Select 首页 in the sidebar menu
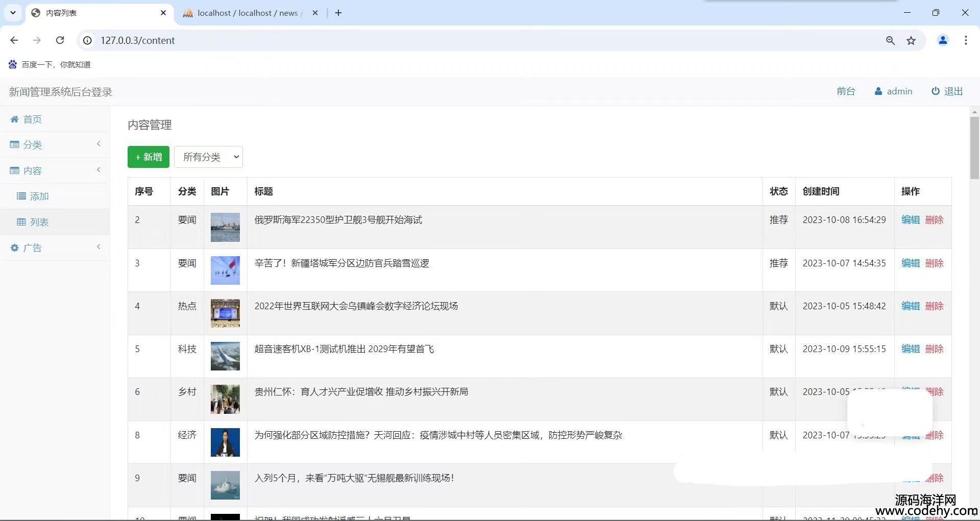Image resolution: width=980 pixels, height=521 pixels. pyautogui.click(x=33, y=119)
